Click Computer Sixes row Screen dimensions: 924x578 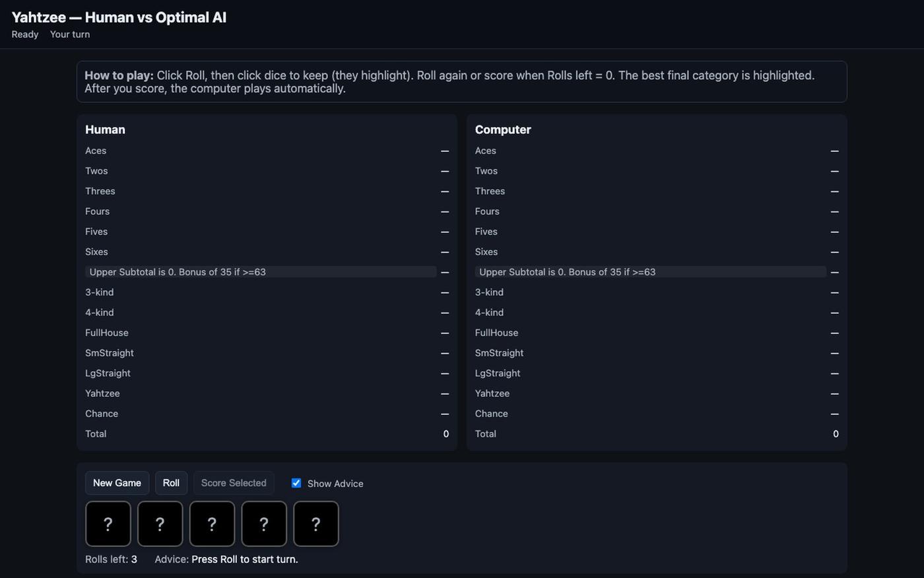click(x=657, y=252)
